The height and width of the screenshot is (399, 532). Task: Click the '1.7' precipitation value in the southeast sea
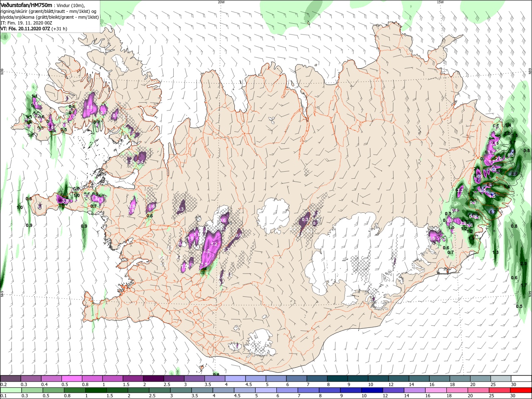[524, 285]
